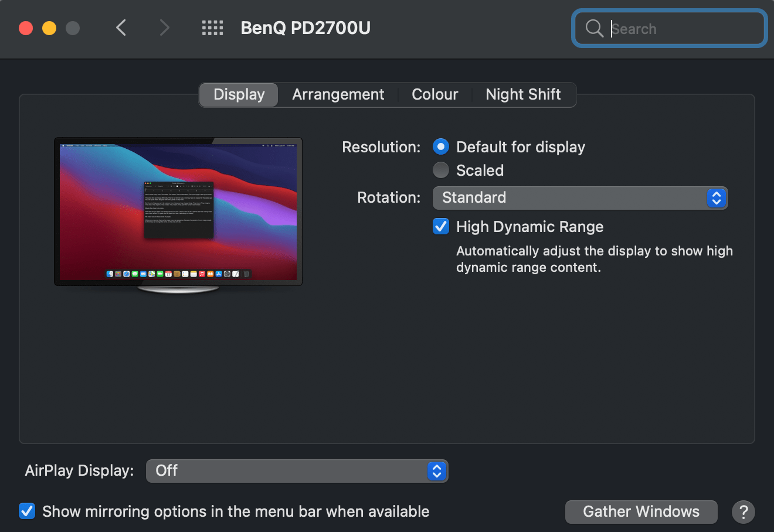
Task: Switch to the Arrangement tab
Action: click(338, 94)
